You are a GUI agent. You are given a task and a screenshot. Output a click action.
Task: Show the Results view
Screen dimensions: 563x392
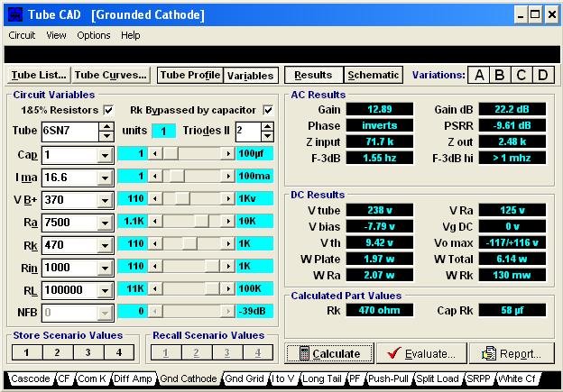pos(313,75)
